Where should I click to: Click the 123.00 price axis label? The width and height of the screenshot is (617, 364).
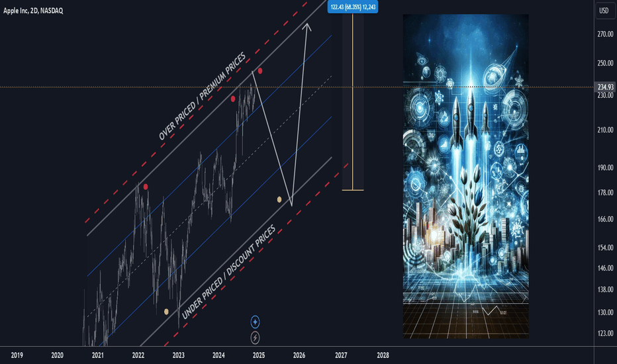coord(605,334)
